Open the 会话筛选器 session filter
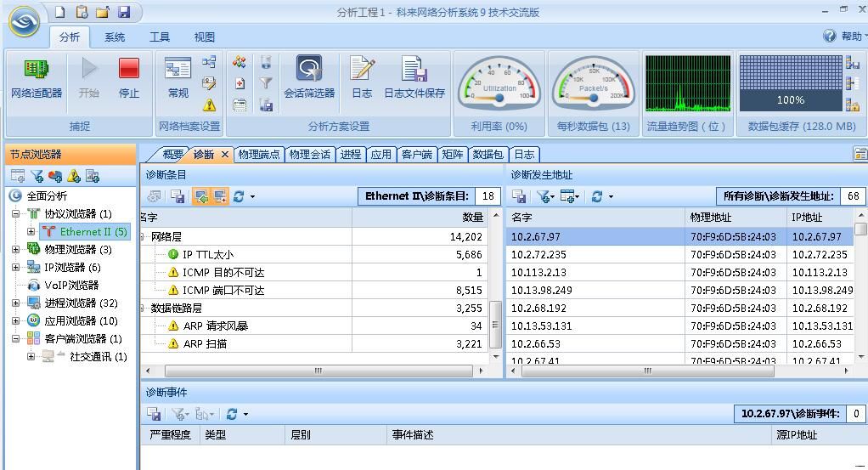 [x=309, y=79]
